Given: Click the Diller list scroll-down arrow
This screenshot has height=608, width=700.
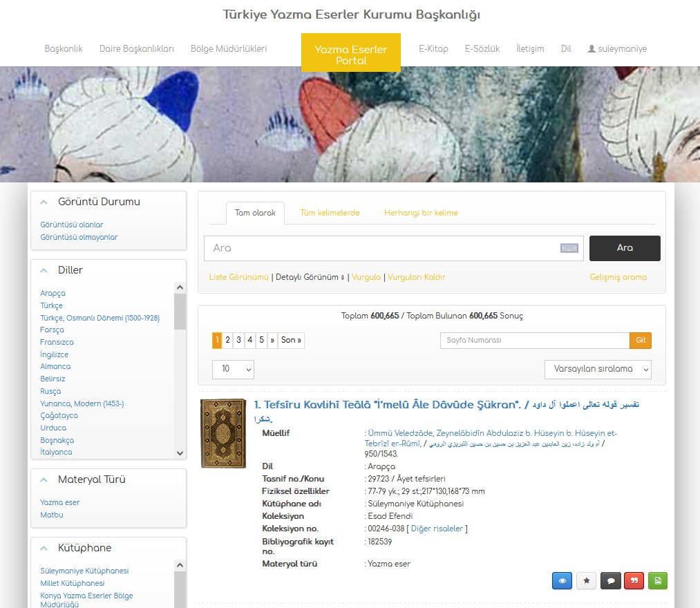Looking at the screenshot, I should [180, 453].
